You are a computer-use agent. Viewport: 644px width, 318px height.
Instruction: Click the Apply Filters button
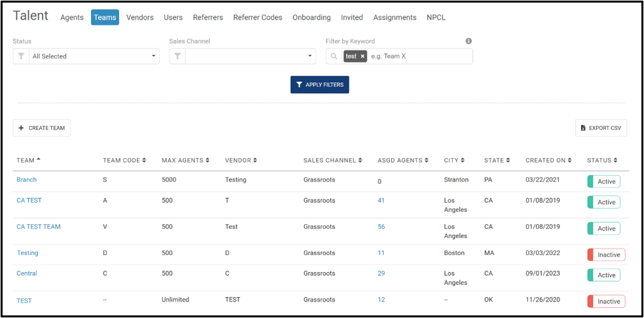coord(320,85)
